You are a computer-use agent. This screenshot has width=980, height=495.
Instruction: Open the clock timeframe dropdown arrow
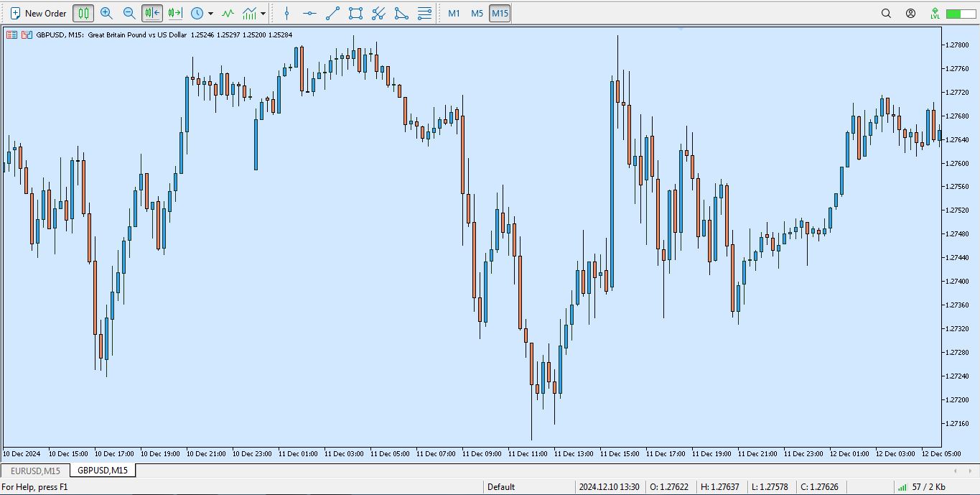pos(210,14)
